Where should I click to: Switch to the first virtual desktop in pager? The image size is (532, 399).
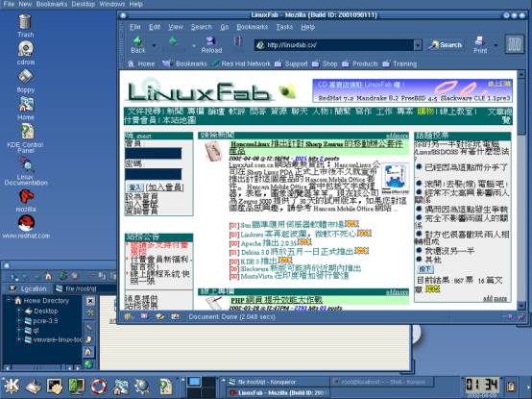click(194, 382)
